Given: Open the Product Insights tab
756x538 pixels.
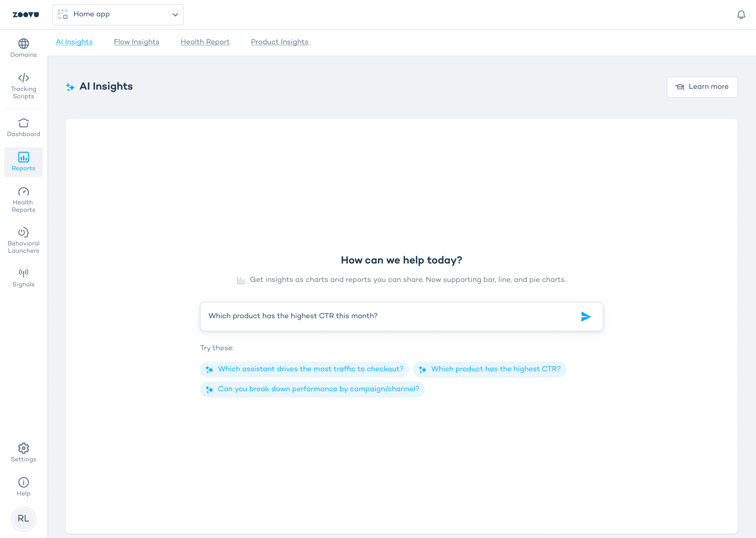Looking at the screenshot, I should tap(279, 42).
